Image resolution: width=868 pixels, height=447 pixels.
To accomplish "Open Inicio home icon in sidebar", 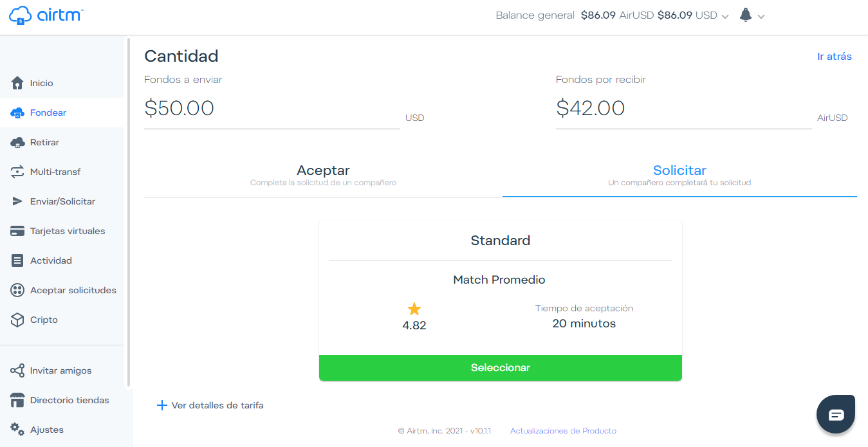I will click(18, 83).
